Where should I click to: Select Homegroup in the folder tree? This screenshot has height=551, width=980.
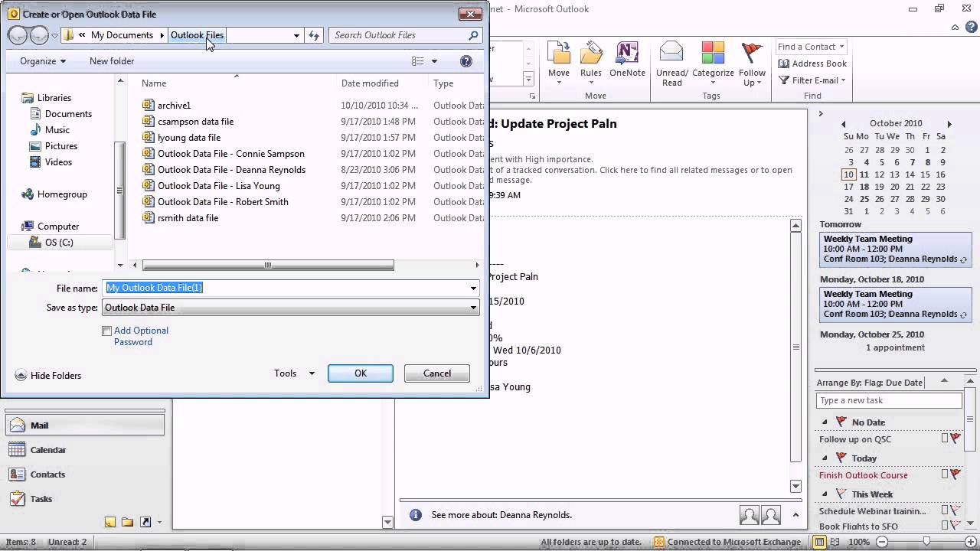pos(54,194)
